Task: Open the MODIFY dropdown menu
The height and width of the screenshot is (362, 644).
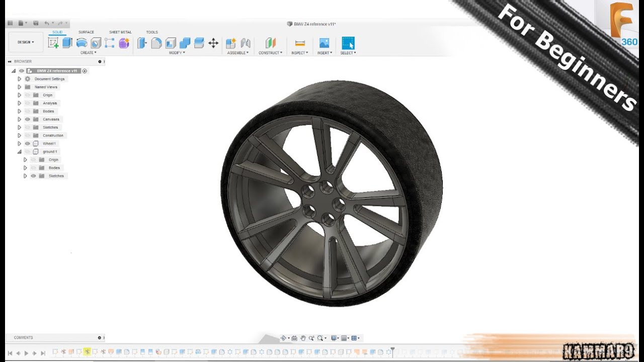Action: click(x=177, y=52)
